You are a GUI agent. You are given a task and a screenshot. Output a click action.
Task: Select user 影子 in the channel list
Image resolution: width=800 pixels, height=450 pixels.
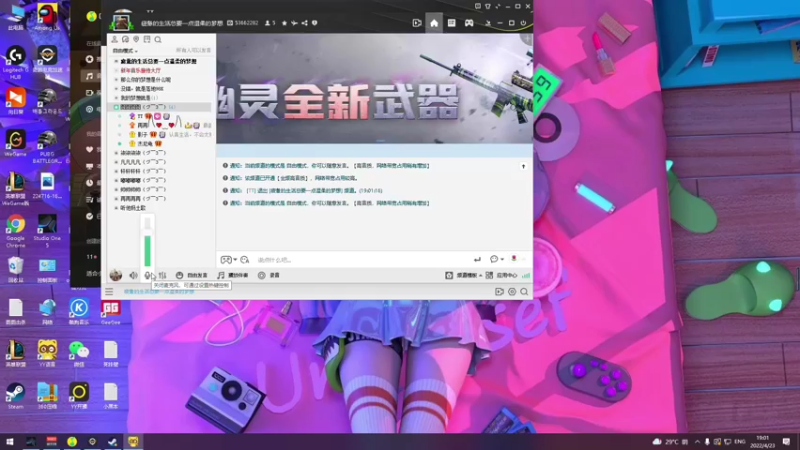(142, 135)
